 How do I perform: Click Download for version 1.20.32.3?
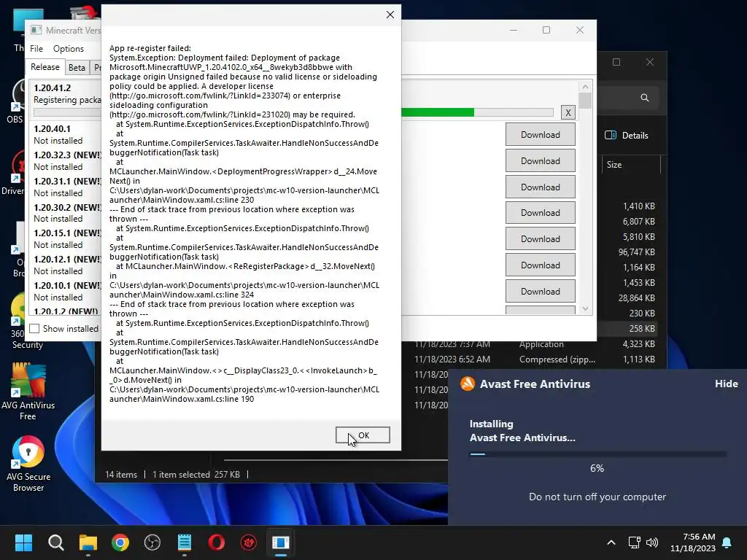541,161
